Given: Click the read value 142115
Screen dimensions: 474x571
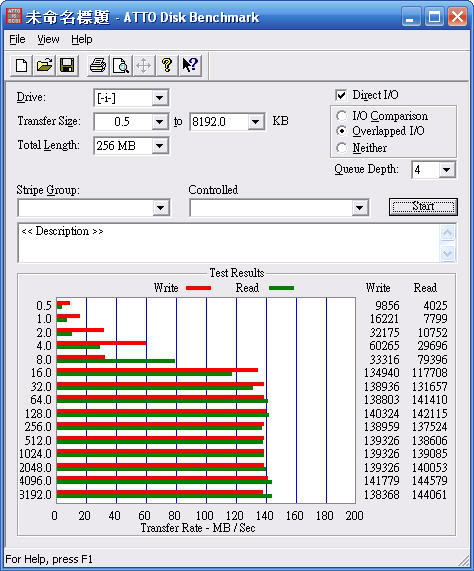Looking at the screenshot, I should click(x=430, y=413).
